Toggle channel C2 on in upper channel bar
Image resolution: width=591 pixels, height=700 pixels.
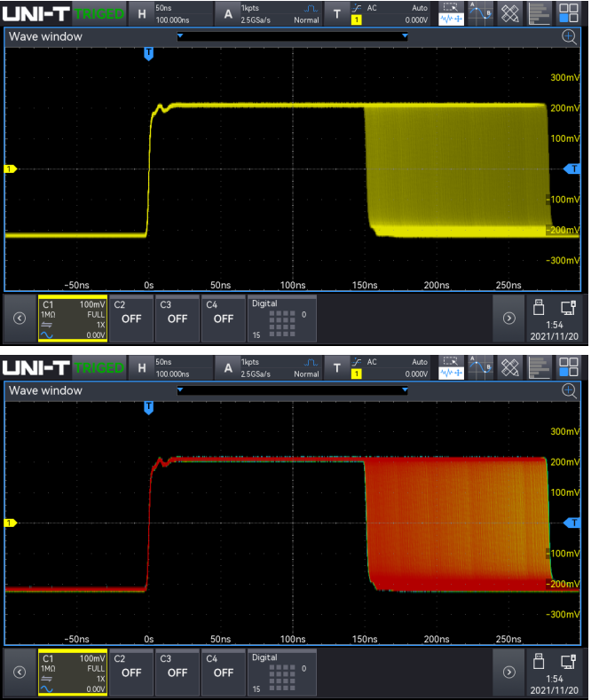pos(131,318)
